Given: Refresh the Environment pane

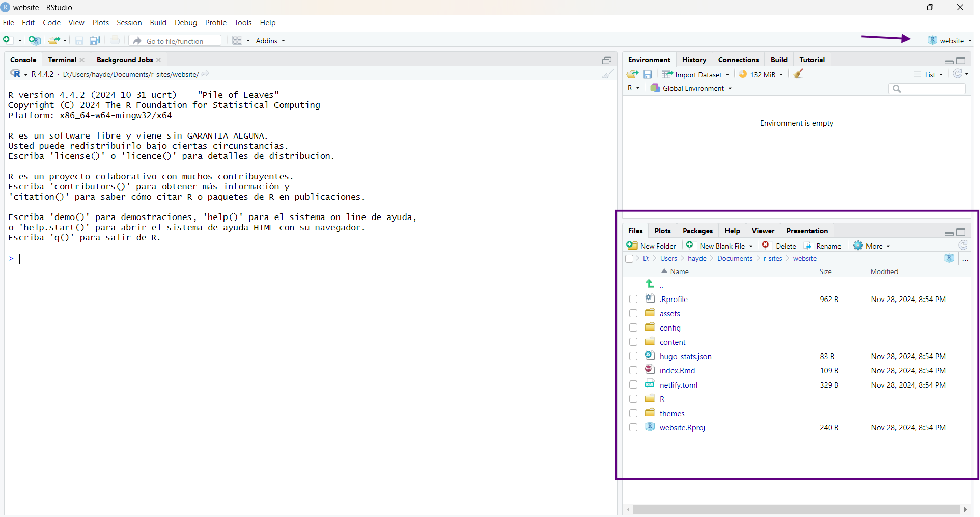Looking at the screenshot, I should click(958, 74).
